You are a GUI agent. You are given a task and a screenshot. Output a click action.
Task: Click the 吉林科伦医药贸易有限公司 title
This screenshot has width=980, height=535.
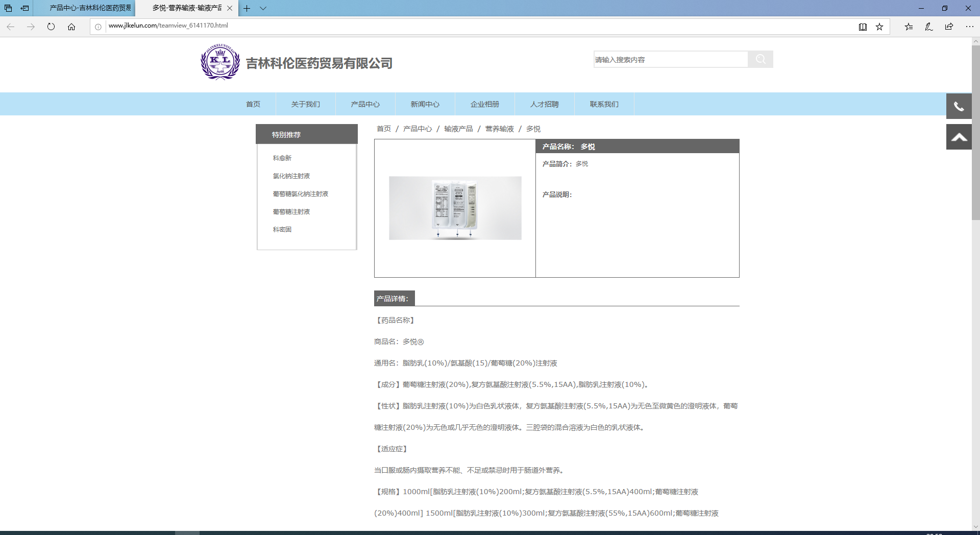[320, 63]
